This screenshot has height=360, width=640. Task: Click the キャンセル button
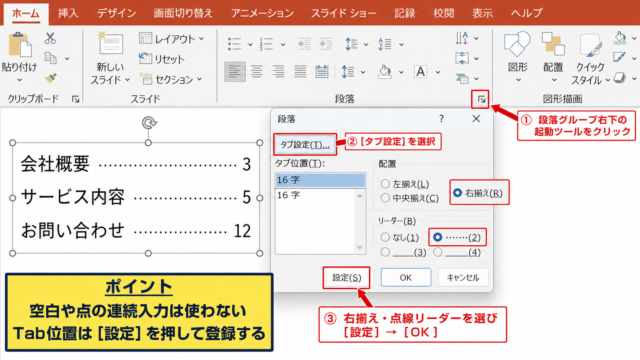coord(463,278)
